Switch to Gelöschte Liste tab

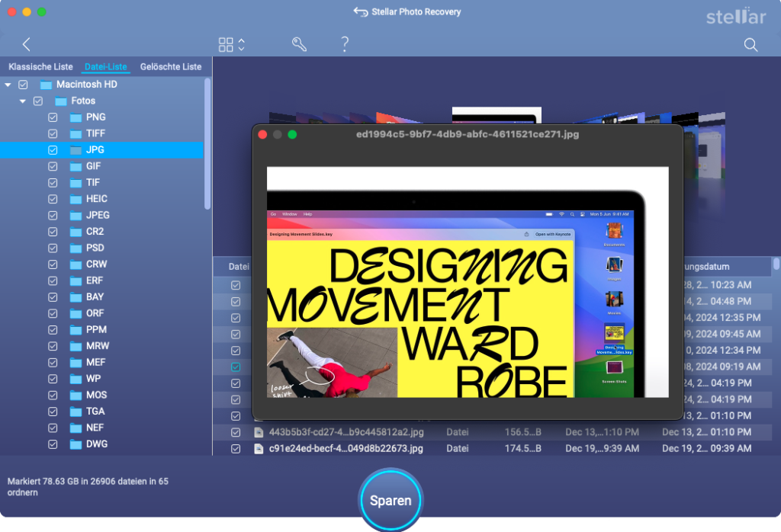pos(171,67)
